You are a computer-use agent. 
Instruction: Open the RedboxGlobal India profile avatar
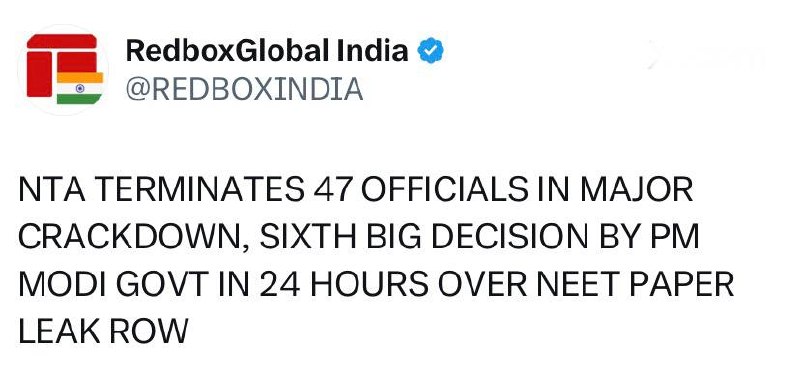click(63, 69)
